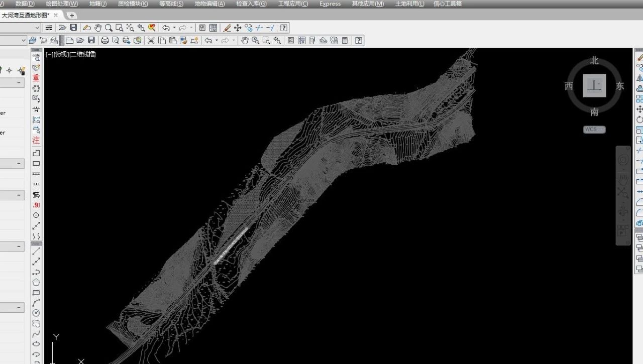Viewport: 643px width, 364px height.
Task: Close the 大河湾互通地形图 drawing tab
Action: 56,16
